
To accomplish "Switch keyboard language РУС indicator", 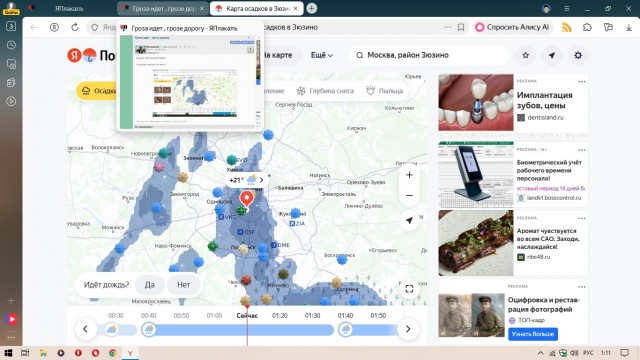I will [588, 353].
